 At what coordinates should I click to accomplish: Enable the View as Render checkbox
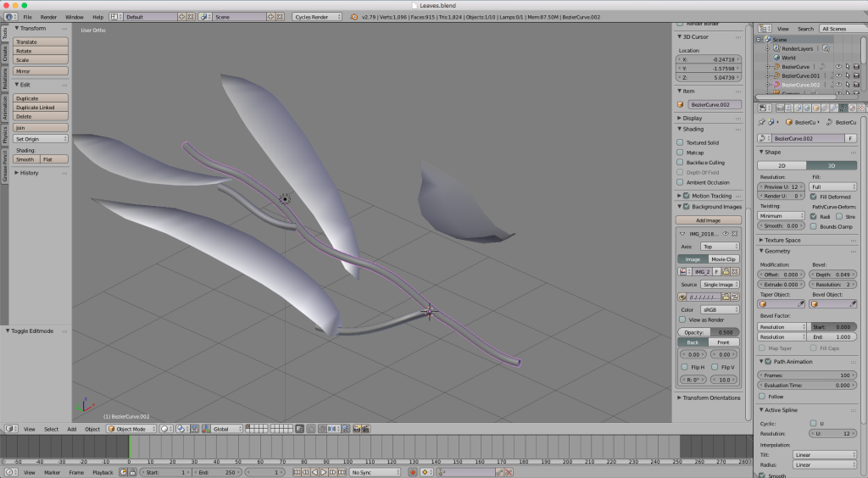(682, 320)
